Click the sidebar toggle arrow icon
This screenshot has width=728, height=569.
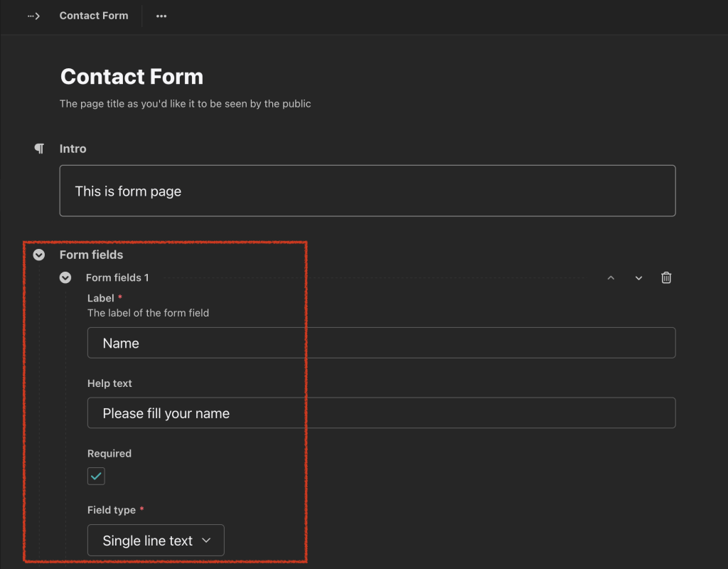(x=34, y=16)
